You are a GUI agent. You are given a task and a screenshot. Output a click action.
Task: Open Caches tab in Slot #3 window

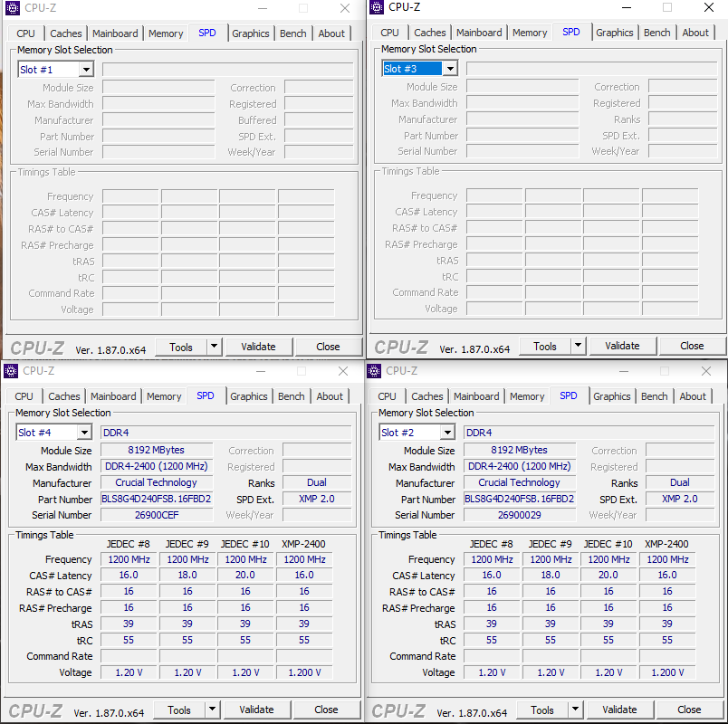coord(430,33)
